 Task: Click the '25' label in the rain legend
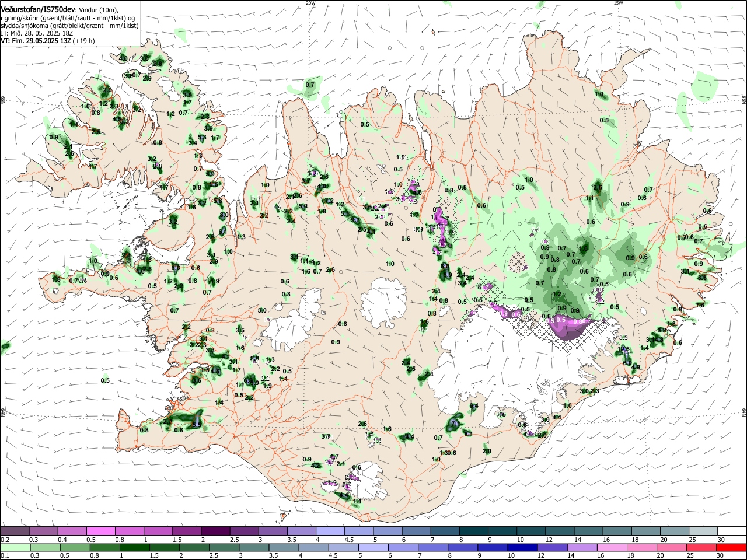pyautogui.click(x=690, y=556)
